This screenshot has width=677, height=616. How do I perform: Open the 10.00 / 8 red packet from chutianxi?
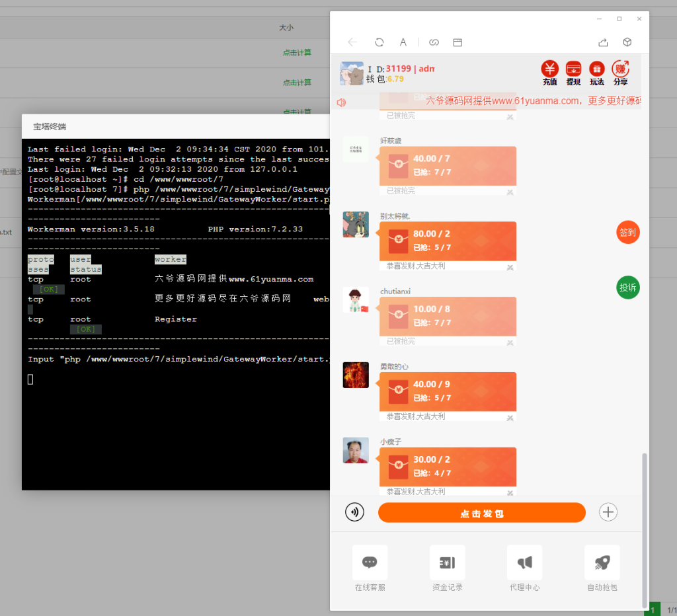pyautogui.click(x=448, y=316)
